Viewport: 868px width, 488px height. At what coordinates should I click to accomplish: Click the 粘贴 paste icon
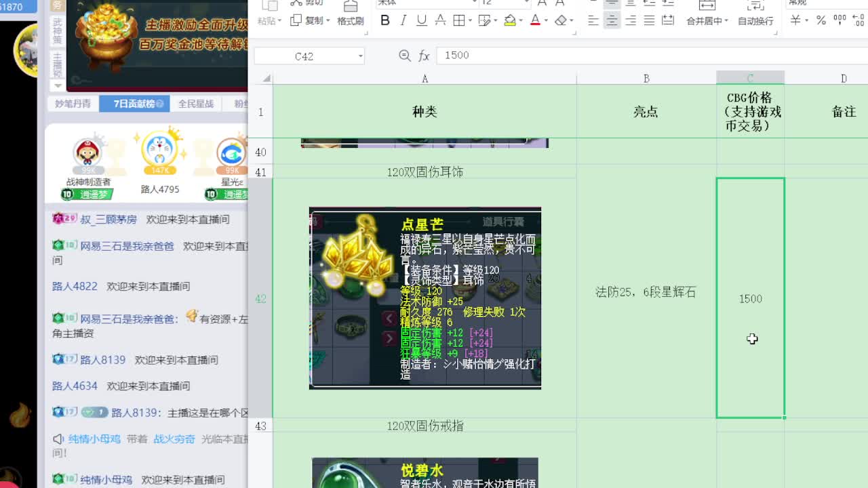269,6
